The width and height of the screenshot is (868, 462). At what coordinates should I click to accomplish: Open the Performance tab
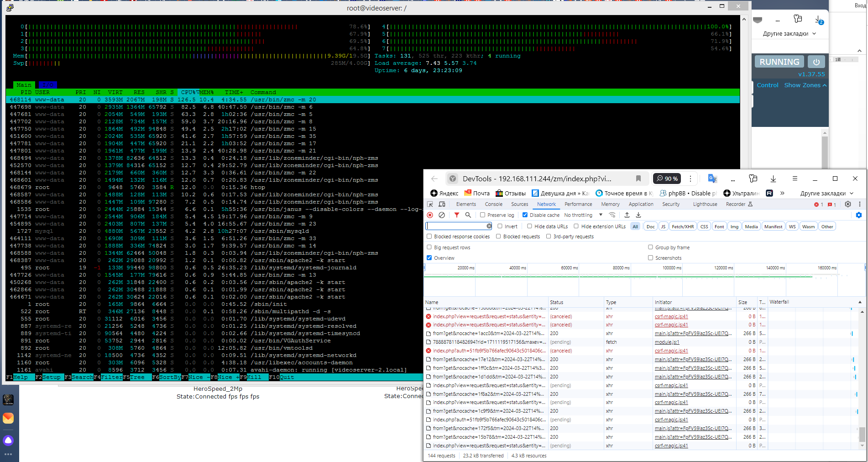point(578,204)
